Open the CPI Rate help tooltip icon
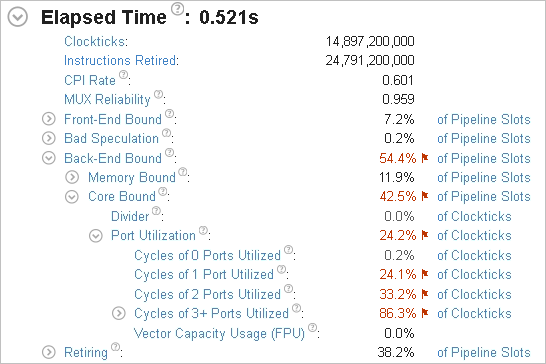546x364 pixels. 124,75
